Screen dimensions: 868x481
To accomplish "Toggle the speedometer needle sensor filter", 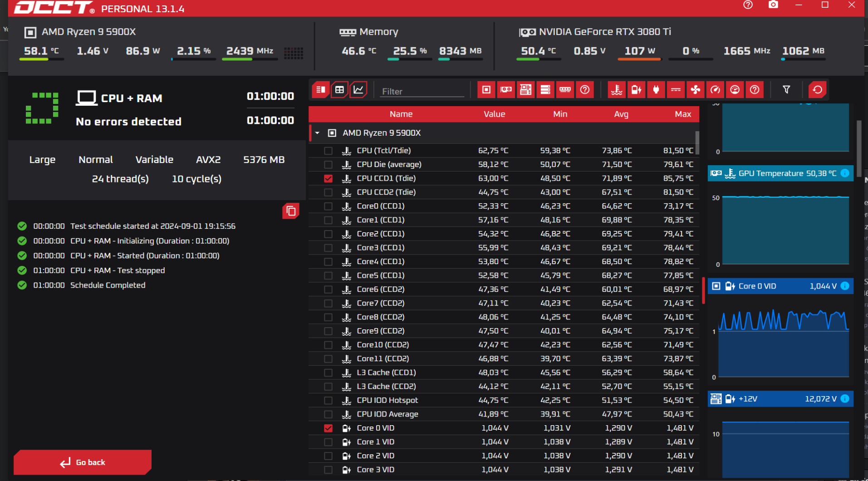I will click(x=715, y=90).
